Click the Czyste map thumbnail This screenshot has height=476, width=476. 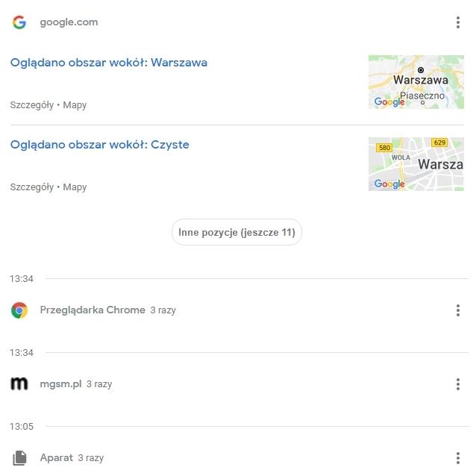click(x=416, y=164)
